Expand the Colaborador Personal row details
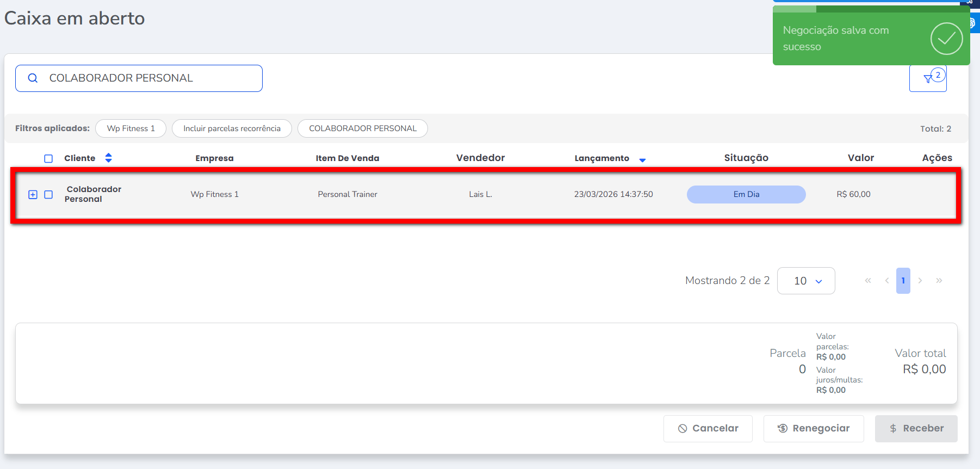980x469 pixels. (x=33, y=195)
